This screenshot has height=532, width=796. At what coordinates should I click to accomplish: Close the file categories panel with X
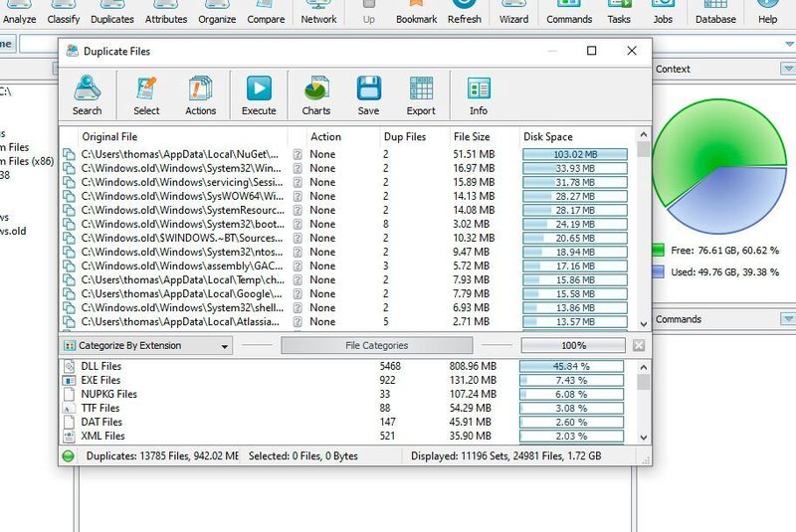(x=639, y=346)
